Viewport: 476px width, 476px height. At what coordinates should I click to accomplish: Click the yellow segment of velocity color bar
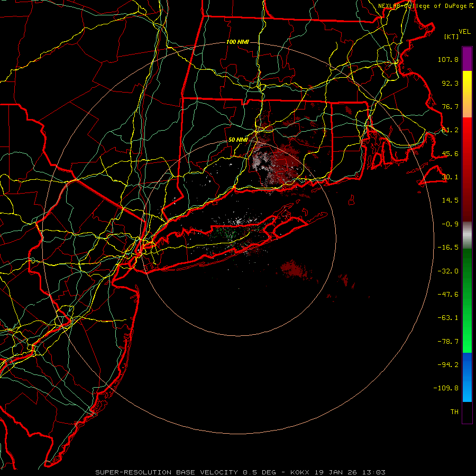pos(467,86)
